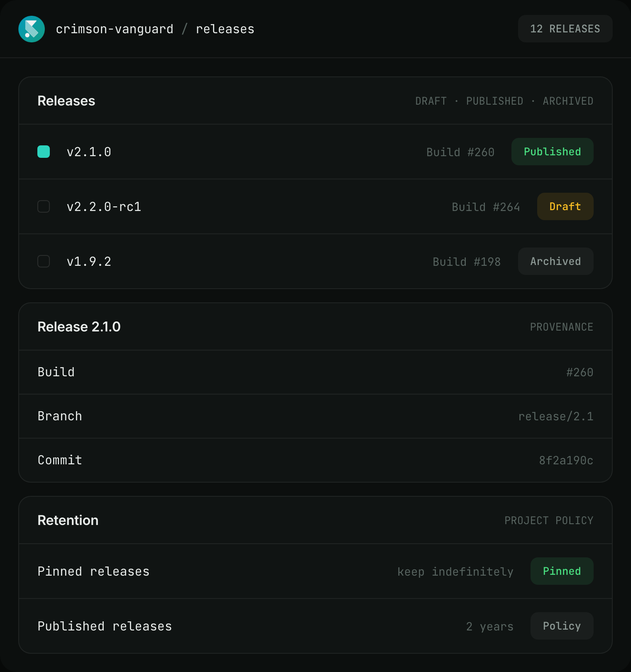This screenshot has width=631, height=672.
Task: Click the Retention section heading
Action: coord(68,520)
